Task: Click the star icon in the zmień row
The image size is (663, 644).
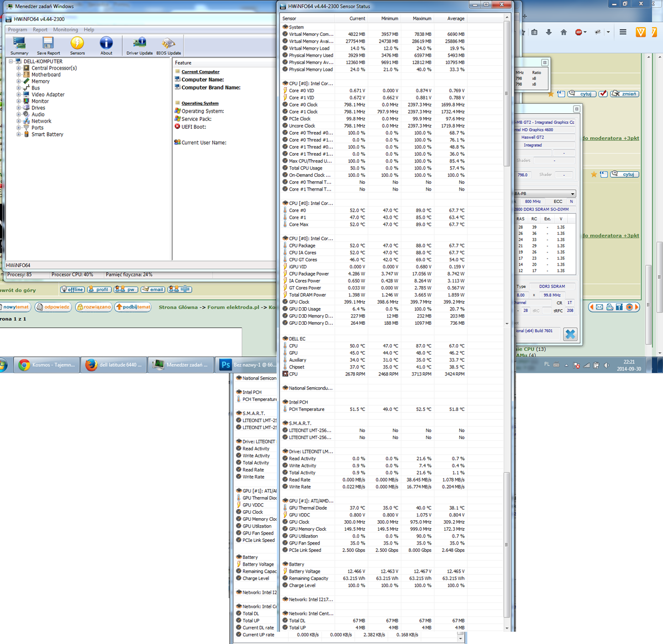Action: pos(551,94)
